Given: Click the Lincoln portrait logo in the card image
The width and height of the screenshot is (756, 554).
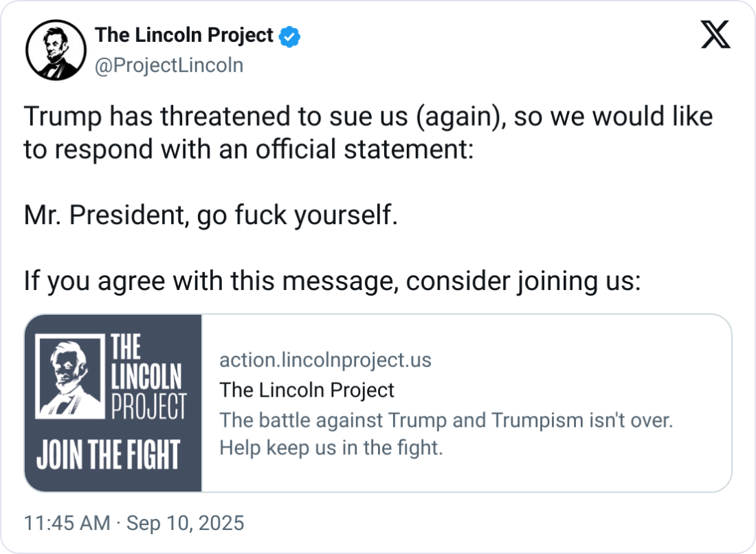Looking at the screenshot, I should coord(70,377).
